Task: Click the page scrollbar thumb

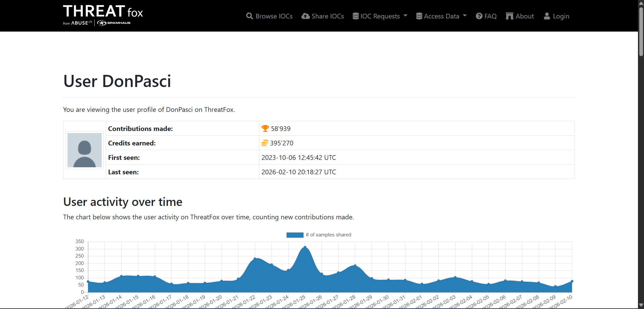Action: [x=641, y=31]
